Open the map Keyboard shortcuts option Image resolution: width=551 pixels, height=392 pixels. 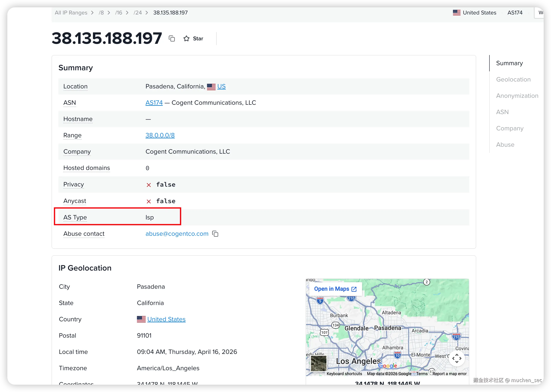(x=344, y=374)
